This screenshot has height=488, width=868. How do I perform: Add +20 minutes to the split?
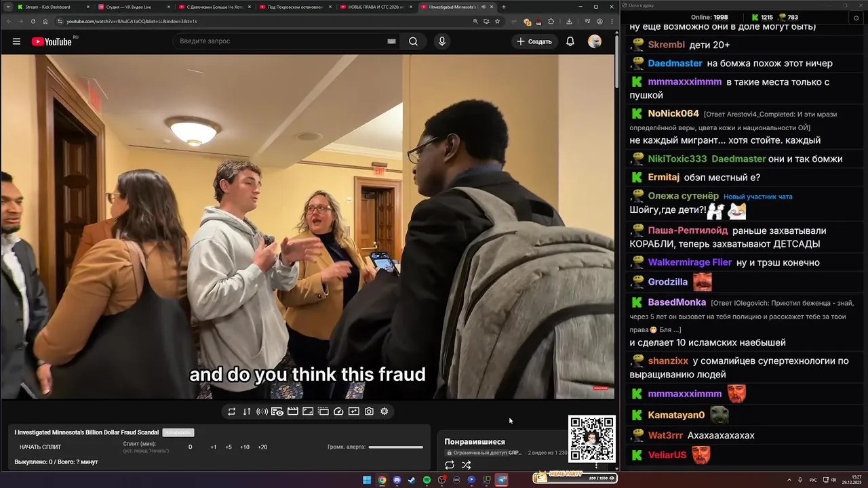point(262,447)
